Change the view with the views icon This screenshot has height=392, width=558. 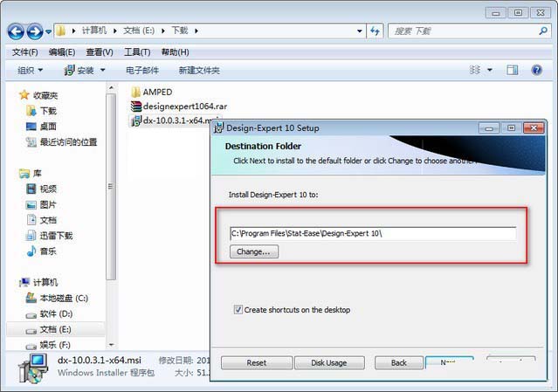coord(475,70)
